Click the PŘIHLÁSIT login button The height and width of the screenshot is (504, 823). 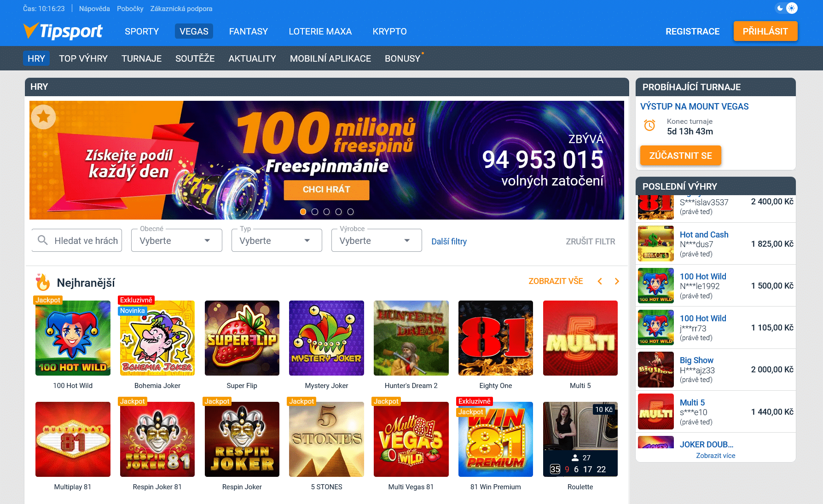[765, 31]
